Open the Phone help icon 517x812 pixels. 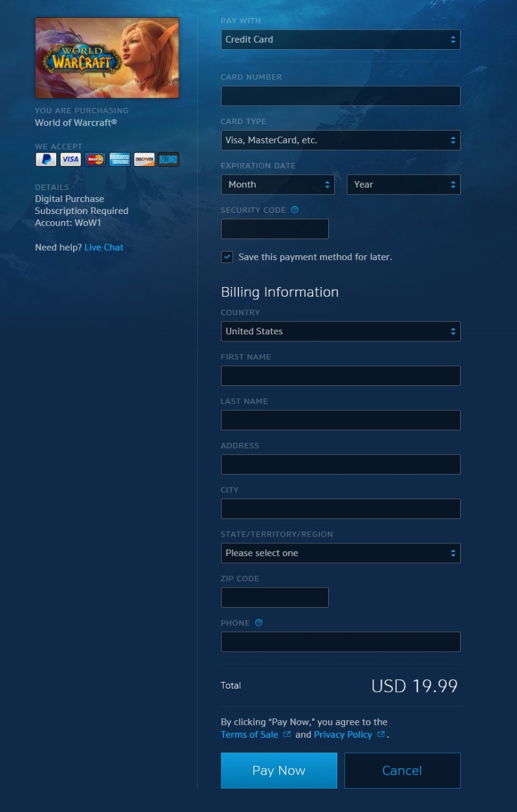point(259,623)
